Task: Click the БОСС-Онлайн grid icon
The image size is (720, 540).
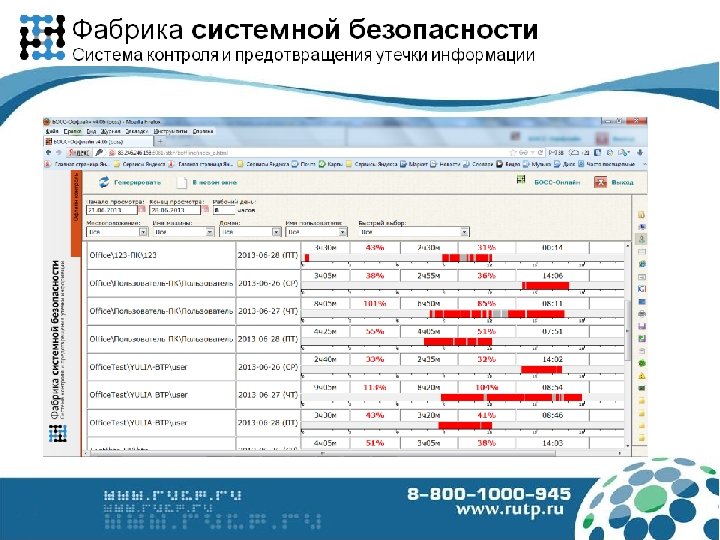Action: point(521,180)
